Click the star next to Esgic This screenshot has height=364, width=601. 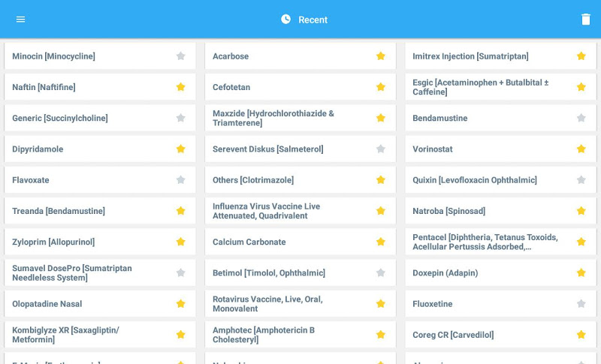[581, 87]
